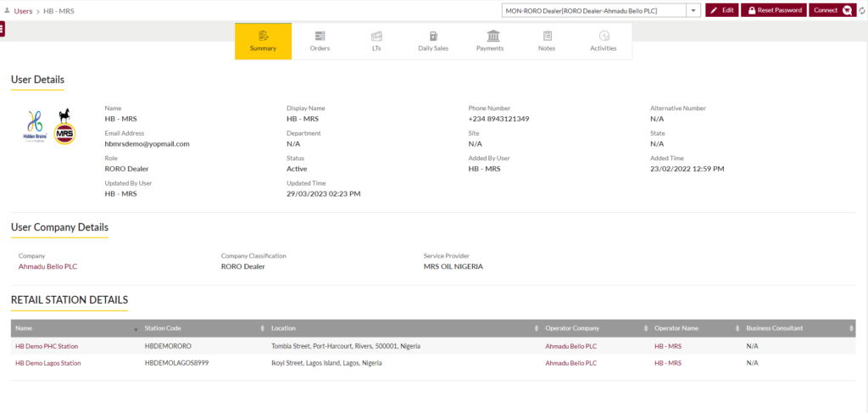Open Ahmadu Bello PLC company link

[47, 266]
